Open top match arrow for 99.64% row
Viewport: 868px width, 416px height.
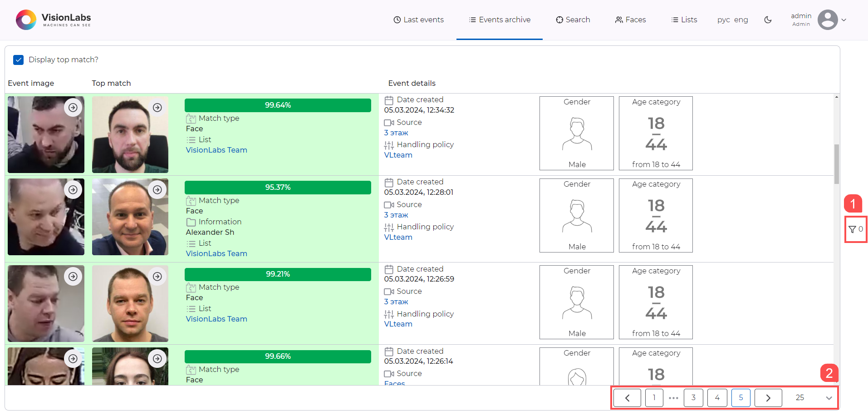[157, 108]
